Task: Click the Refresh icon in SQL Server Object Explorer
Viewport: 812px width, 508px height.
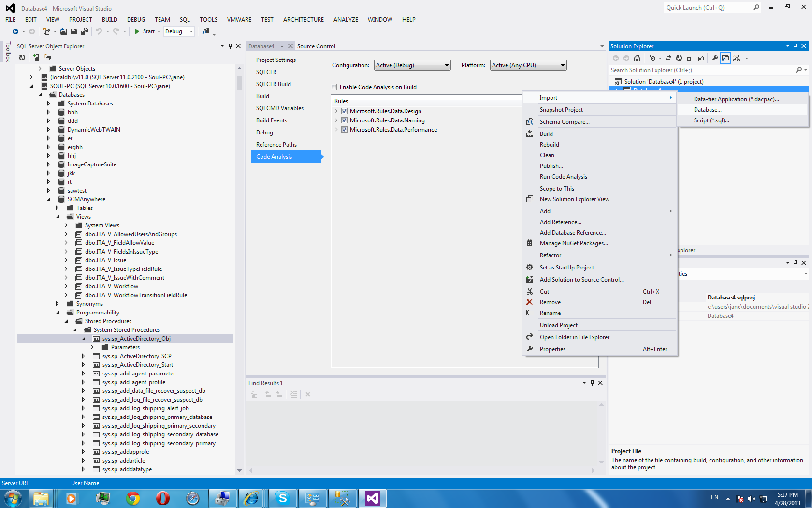Action: tap(22, 58)
